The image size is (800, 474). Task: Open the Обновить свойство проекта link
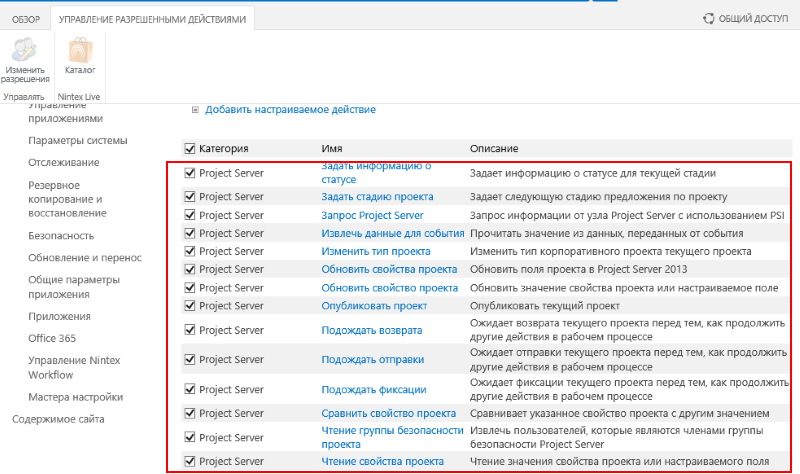click(389, 288)
